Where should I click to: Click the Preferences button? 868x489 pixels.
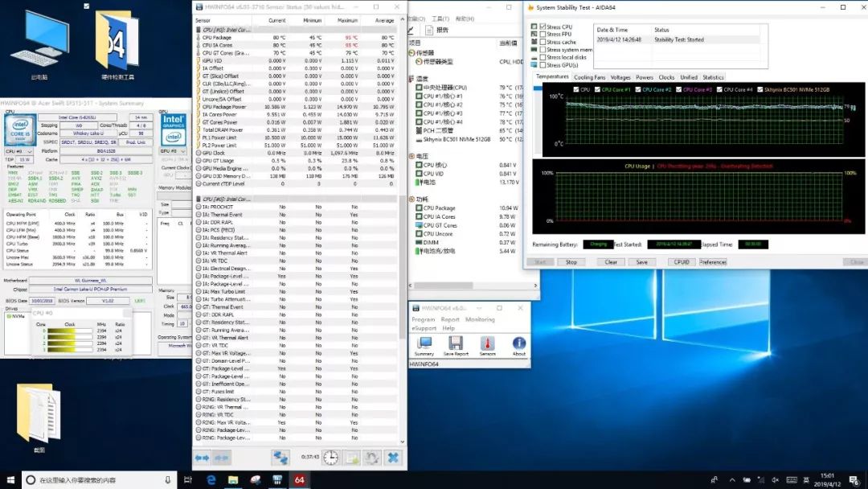pyautogui.click(x=713, y=262)
